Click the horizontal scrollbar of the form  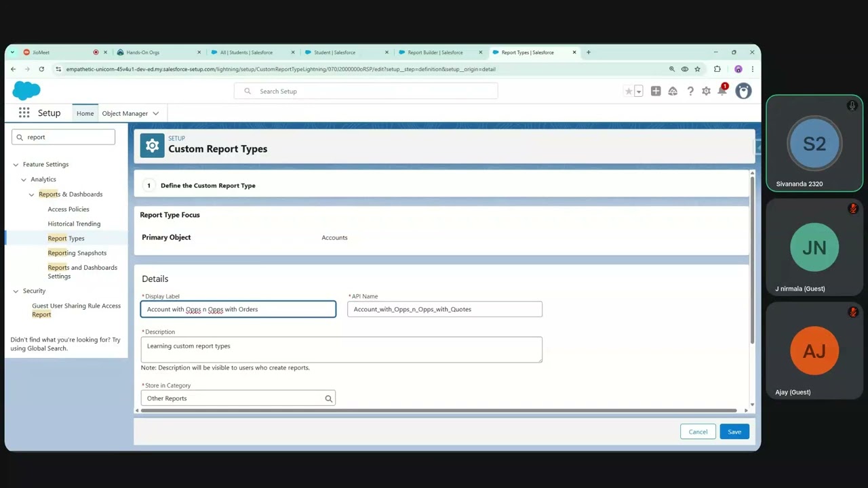(438, 410)
